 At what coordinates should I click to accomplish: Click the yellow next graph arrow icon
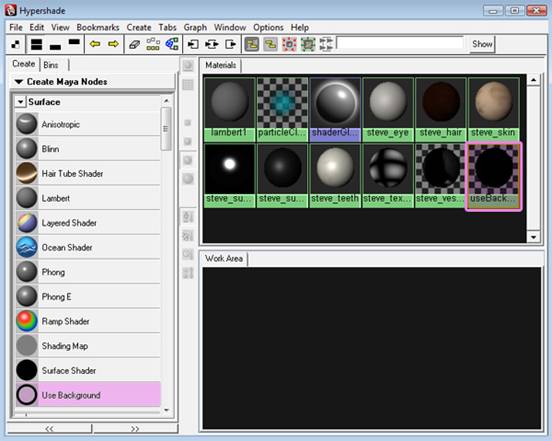click(113, 44)
